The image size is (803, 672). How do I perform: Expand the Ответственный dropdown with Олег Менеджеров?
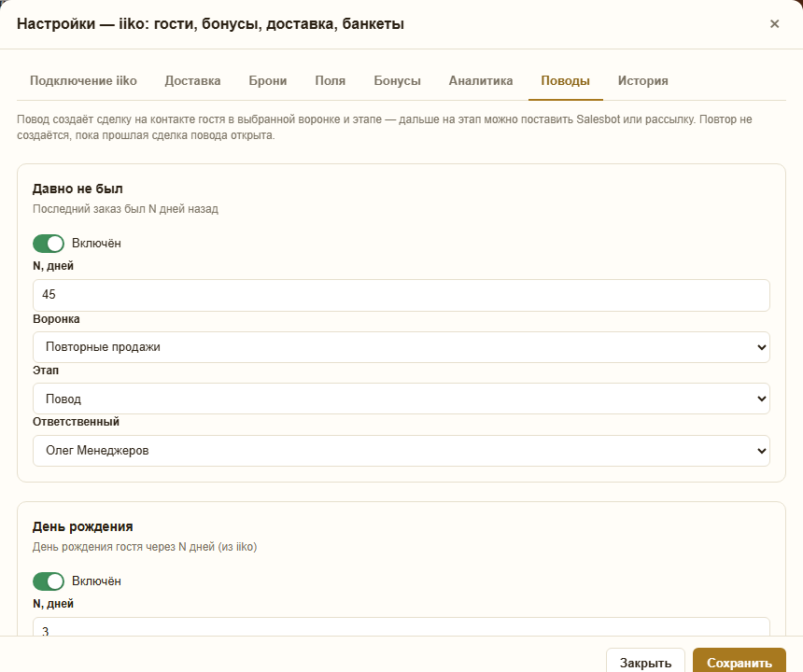(x=401, y=451)
